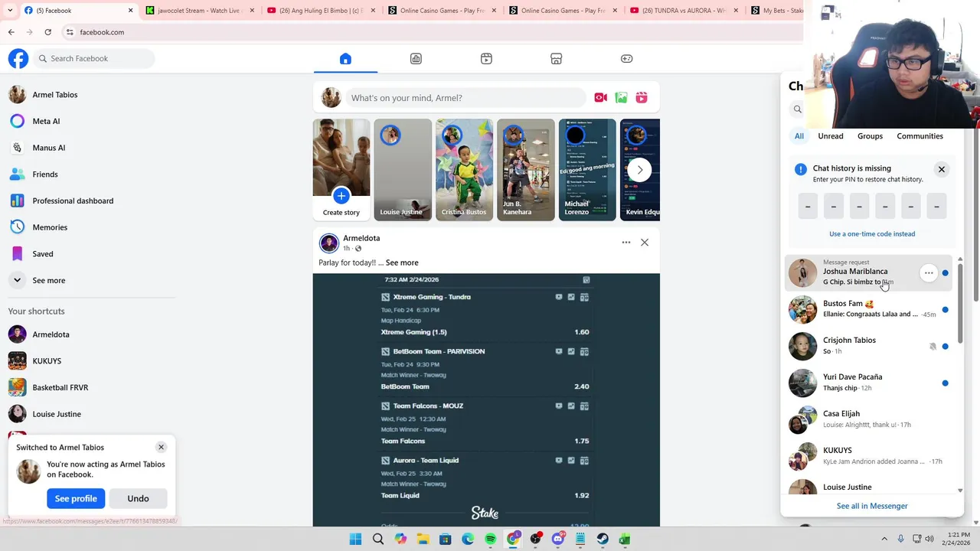Click the See profile button

76,498
